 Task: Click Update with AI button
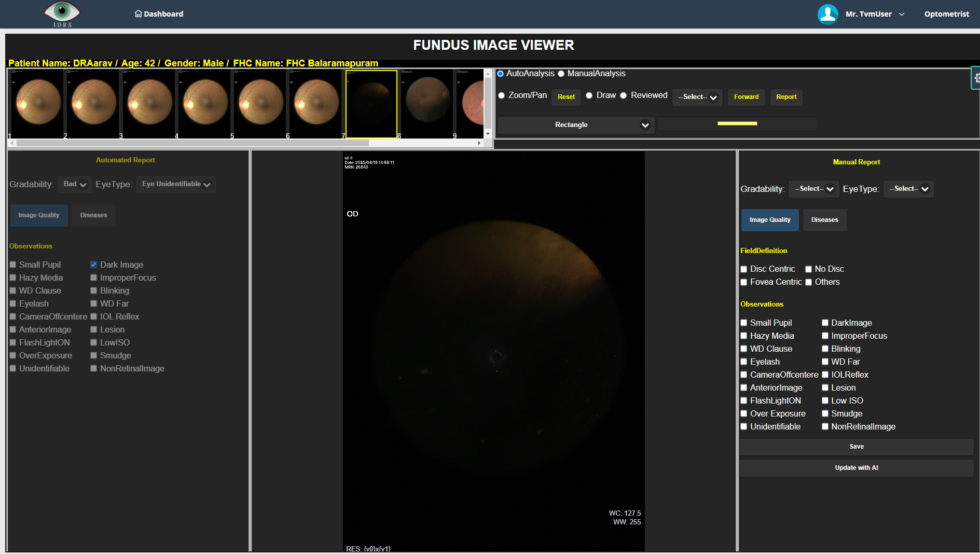(857, 468)
